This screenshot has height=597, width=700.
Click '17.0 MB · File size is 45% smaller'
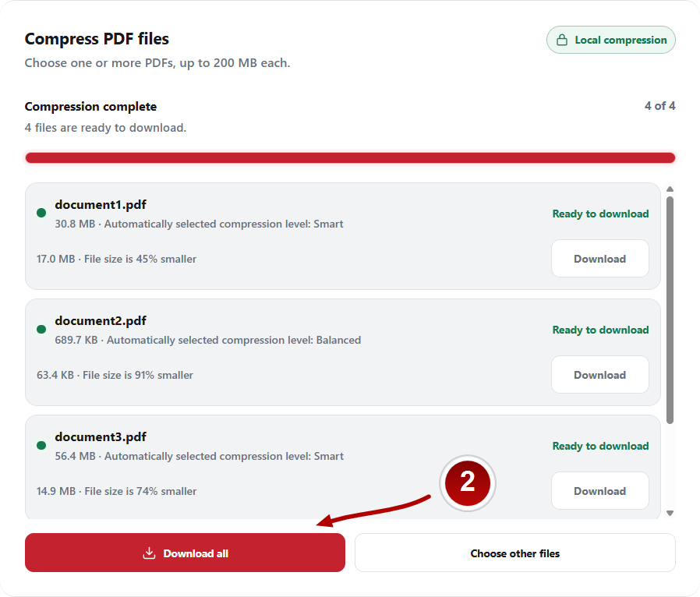(116, 259)
